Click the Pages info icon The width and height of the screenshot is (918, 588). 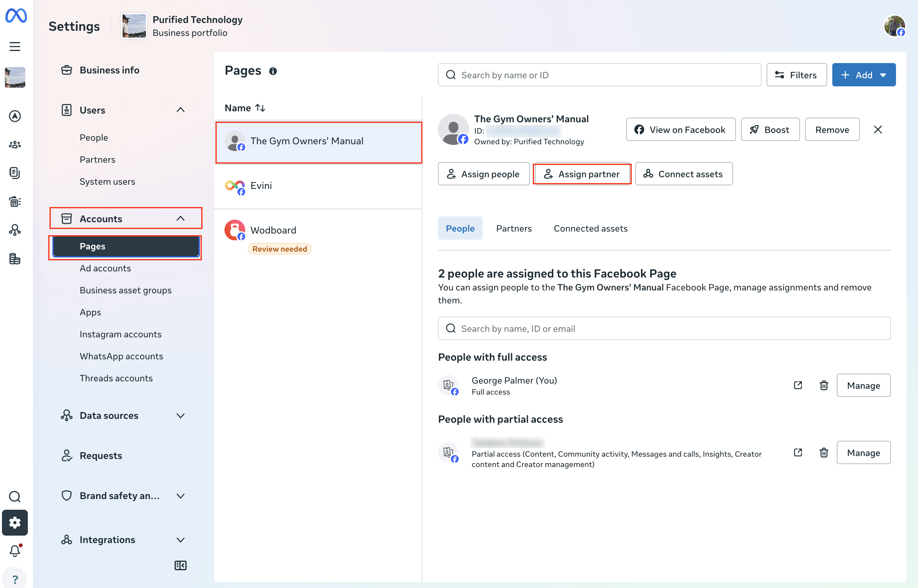coord(273,71)
